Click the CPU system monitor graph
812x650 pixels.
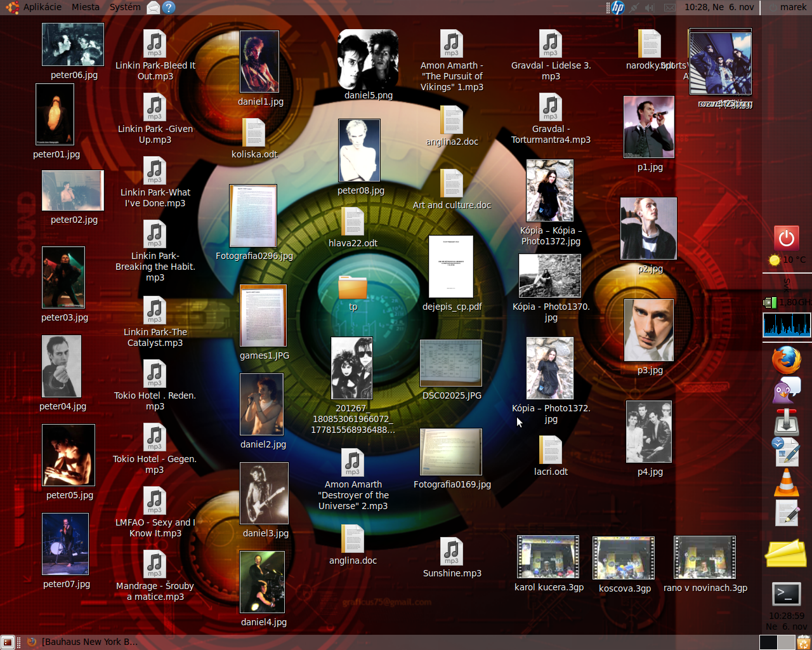787,324
